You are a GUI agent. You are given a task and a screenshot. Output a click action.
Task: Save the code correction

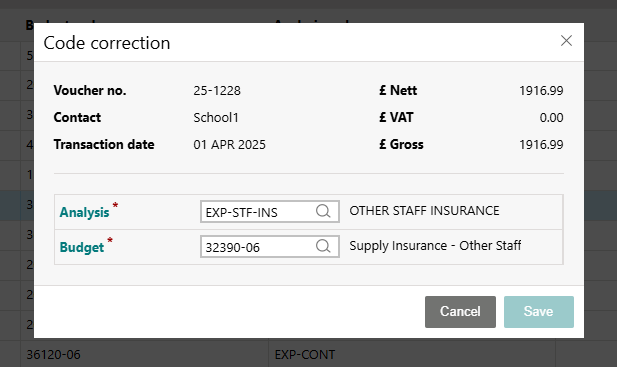(539, 312)
